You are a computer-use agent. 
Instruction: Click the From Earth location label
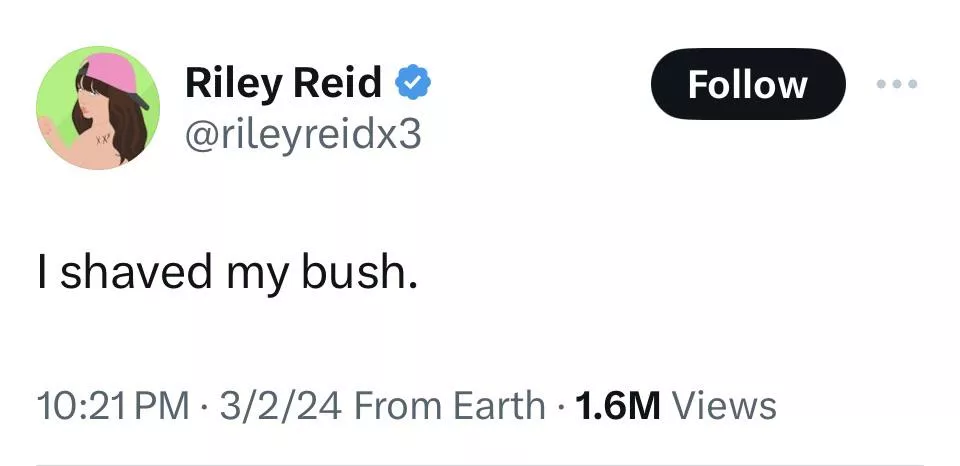point(451,405)
